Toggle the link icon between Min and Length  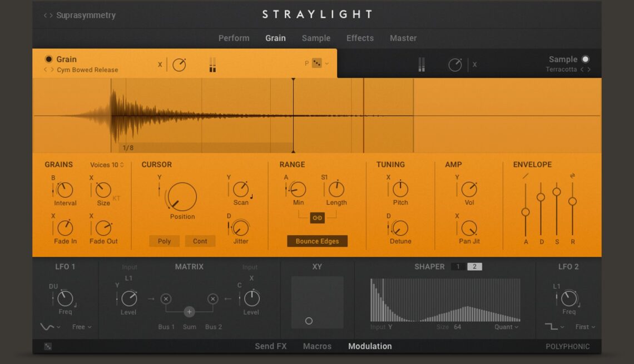pos(318,218)
